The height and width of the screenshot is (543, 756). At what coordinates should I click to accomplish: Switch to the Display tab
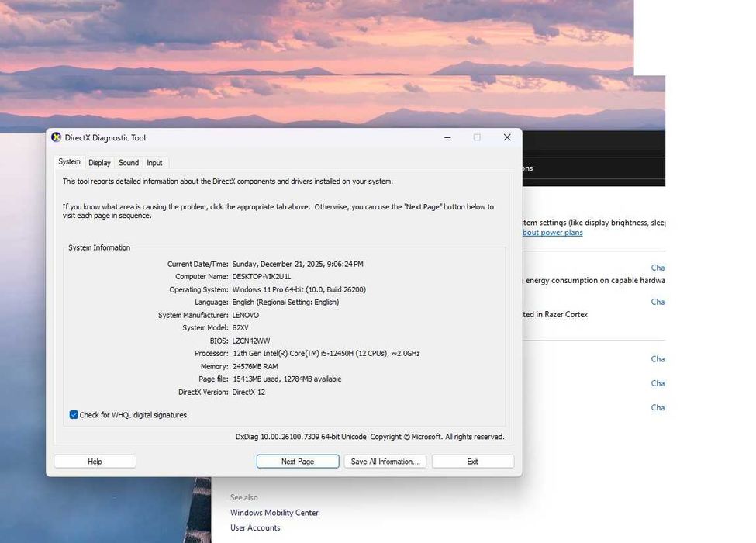99,163
